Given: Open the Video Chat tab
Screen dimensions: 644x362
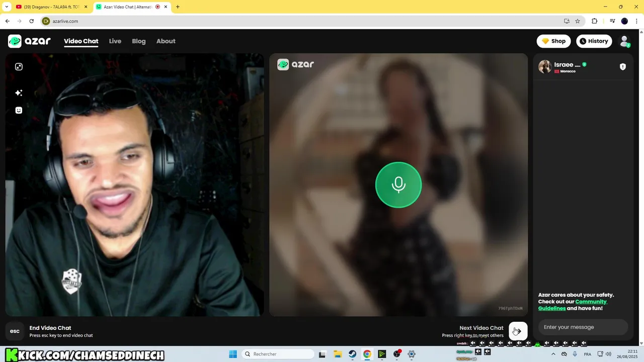Looking at the screenshot, I should point(81,41).
